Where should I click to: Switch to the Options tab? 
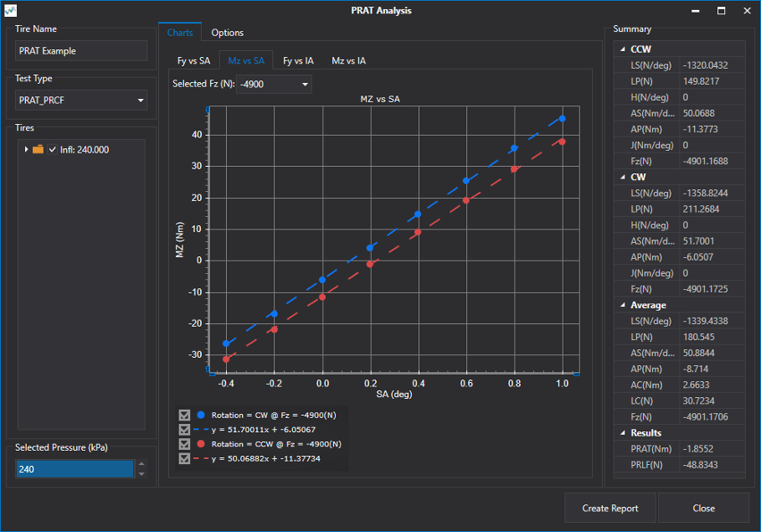point(227,32)
